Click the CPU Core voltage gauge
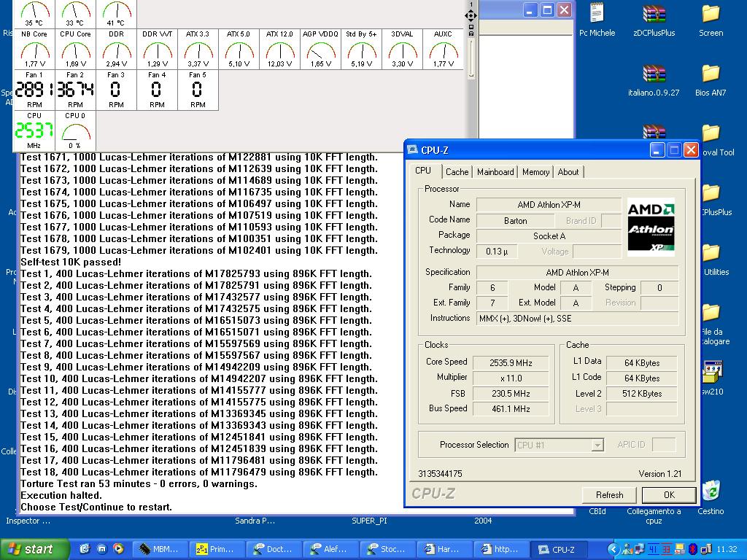The height and width of the screenshot is (560, 747). tap(75, 50)
